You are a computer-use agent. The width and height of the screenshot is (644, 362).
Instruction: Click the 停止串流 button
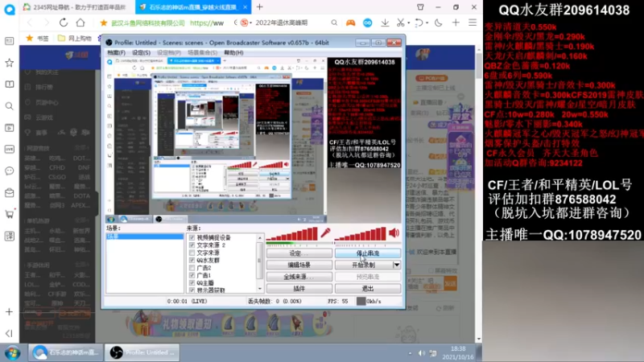tap(368, 253)
